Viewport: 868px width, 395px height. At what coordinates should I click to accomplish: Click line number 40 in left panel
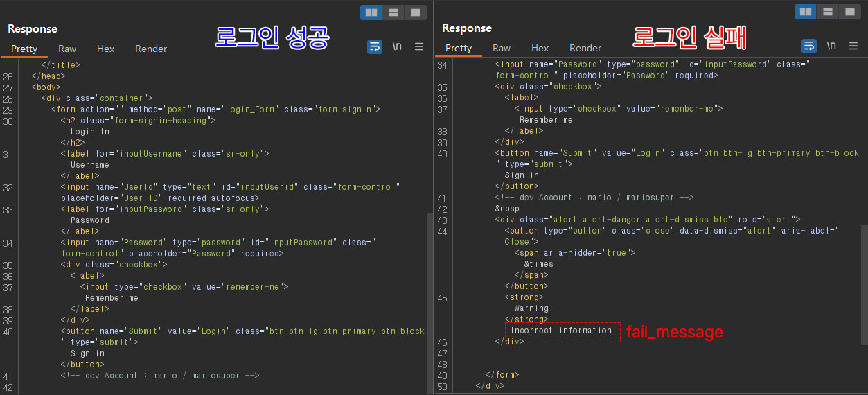coord(8,331)
